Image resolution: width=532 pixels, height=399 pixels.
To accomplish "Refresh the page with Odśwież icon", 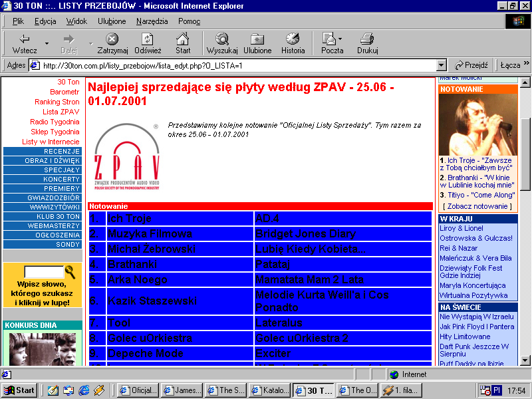I will [x=148, y=39].
